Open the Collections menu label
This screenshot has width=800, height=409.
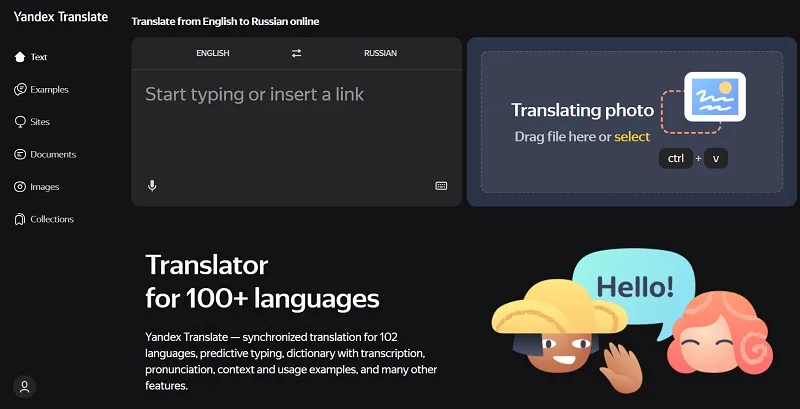tap(52, 219)
